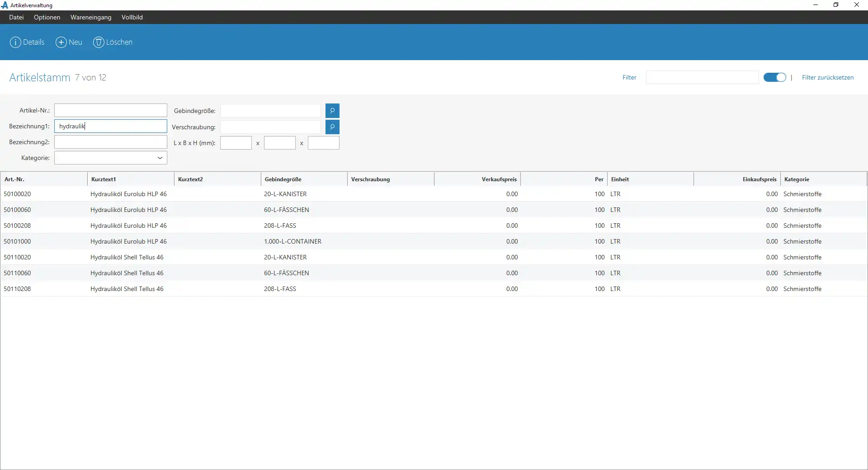868x470 pixels.
Task: Sort by Per column header
Action: coord(564,179)
